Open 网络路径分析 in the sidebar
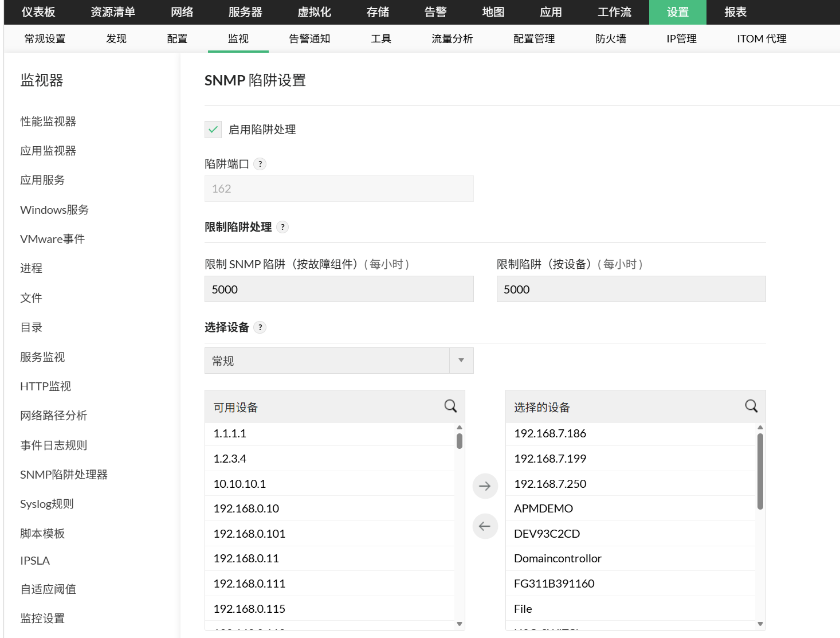This screenshot has height=638, width=840. 54,416
